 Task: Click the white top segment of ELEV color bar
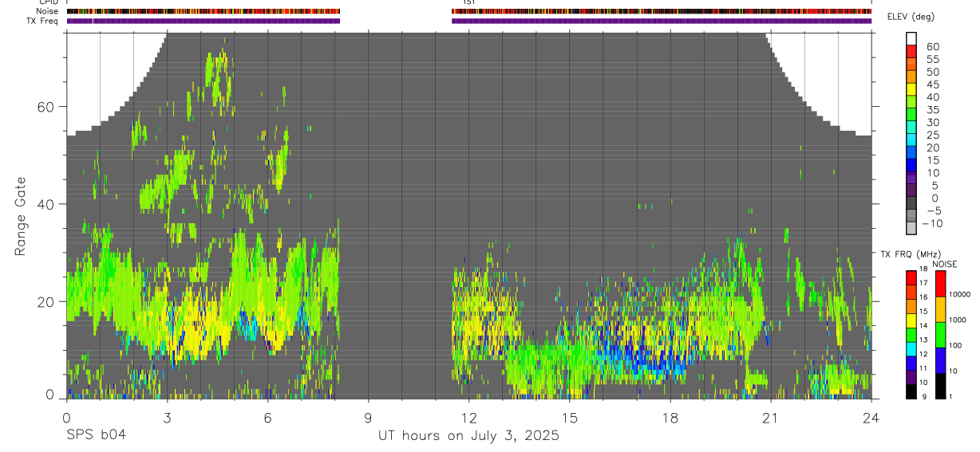coord(911,38)
